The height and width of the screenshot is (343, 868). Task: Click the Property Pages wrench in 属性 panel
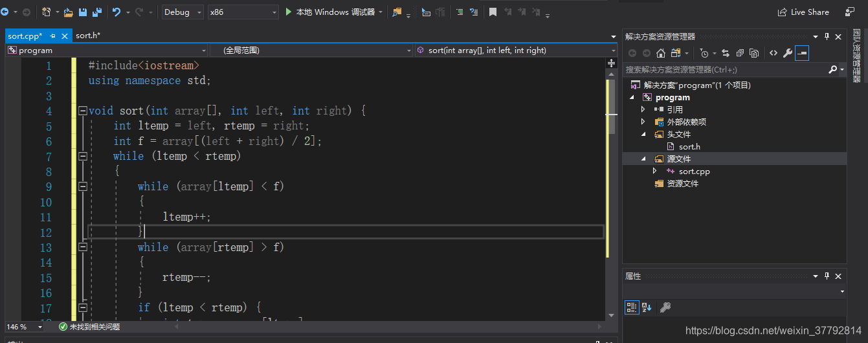click(665, 307)
